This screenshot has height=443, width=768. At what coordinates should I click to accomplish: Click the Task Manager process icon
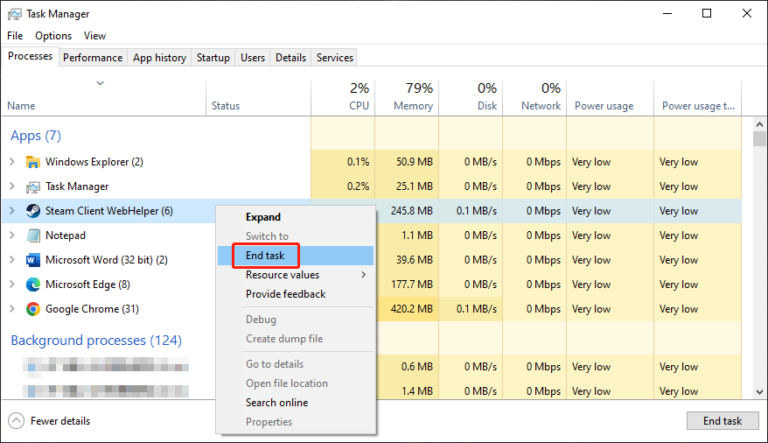coord(33,186)
